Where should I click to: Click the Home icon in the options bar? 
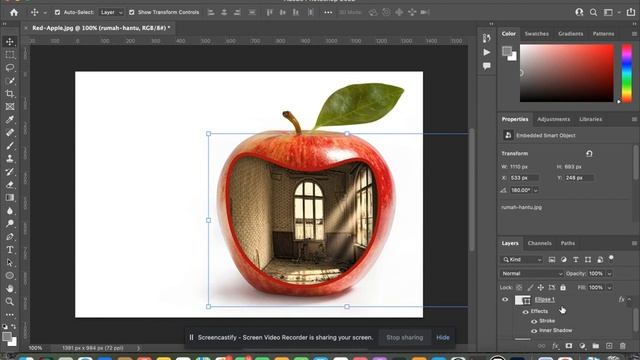click(14, 12)
